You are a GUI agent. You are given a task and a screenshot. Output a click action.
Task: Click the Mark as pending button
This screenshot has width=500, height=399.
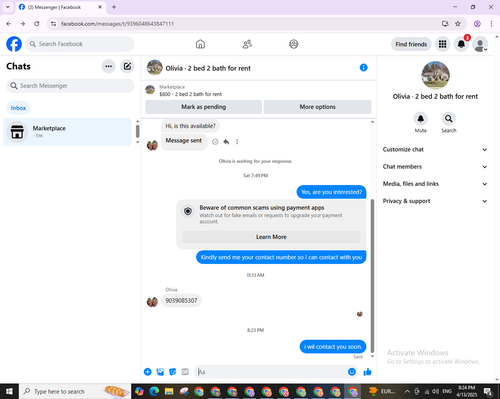(203, 107)
